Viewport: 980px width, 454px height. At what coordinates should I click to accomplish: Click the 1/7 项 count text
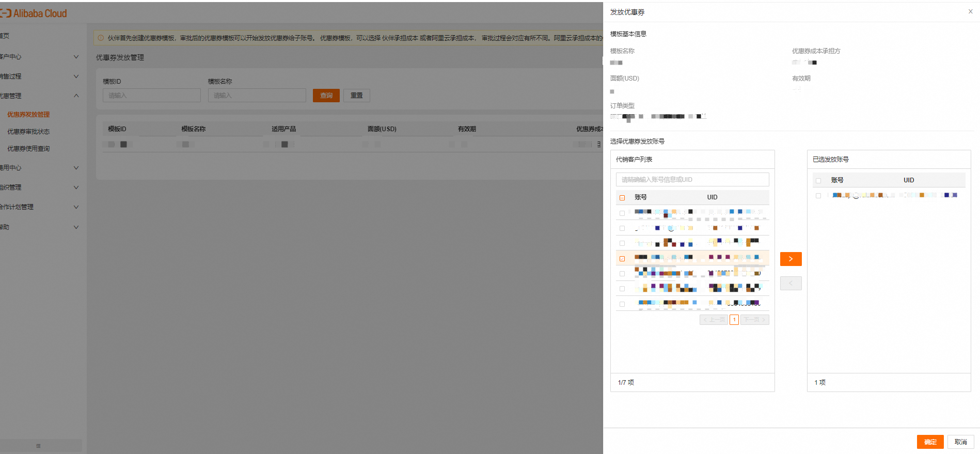click(x=626, y=383)
